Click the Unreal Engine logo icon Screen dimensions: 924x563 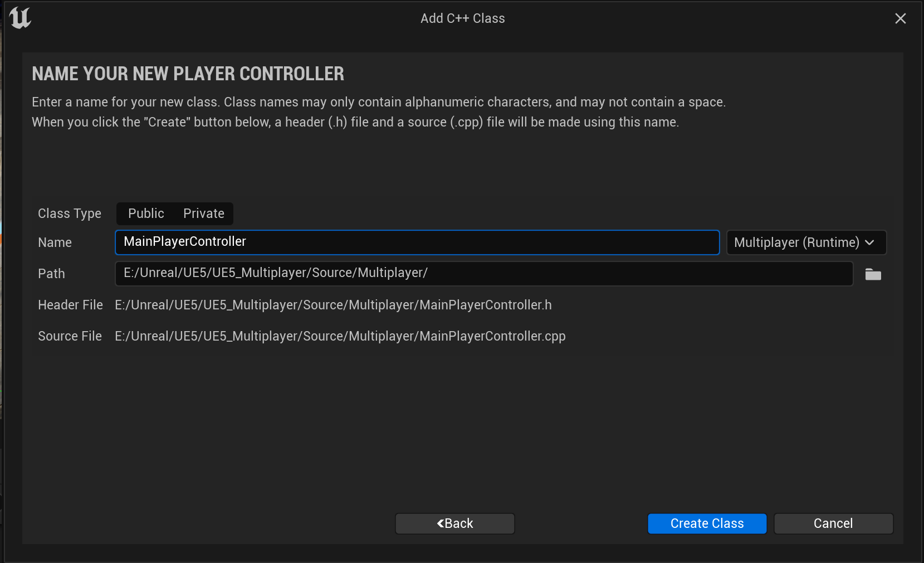(x=20, y=18)
